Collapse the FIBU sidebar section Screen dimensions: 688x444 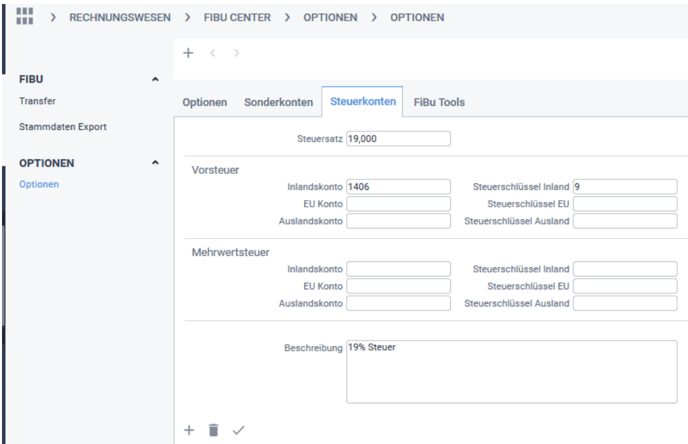154,79
